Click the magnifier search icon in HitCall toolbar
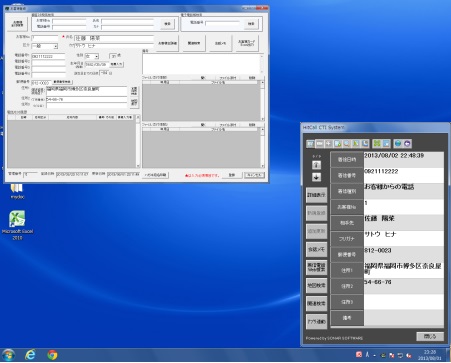The height and width of the screenshot is (363, 451). [x=347, y=143]
